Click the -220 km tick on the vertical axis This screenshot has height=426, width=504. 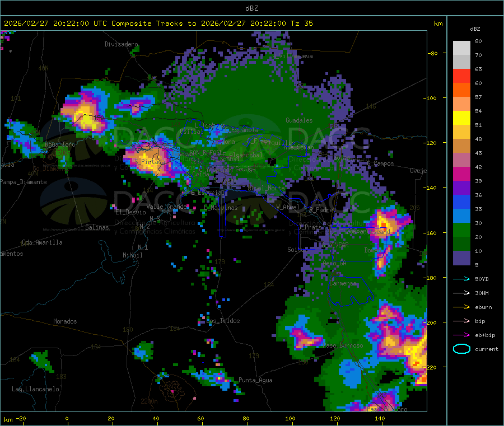click(x=431, y=367)
